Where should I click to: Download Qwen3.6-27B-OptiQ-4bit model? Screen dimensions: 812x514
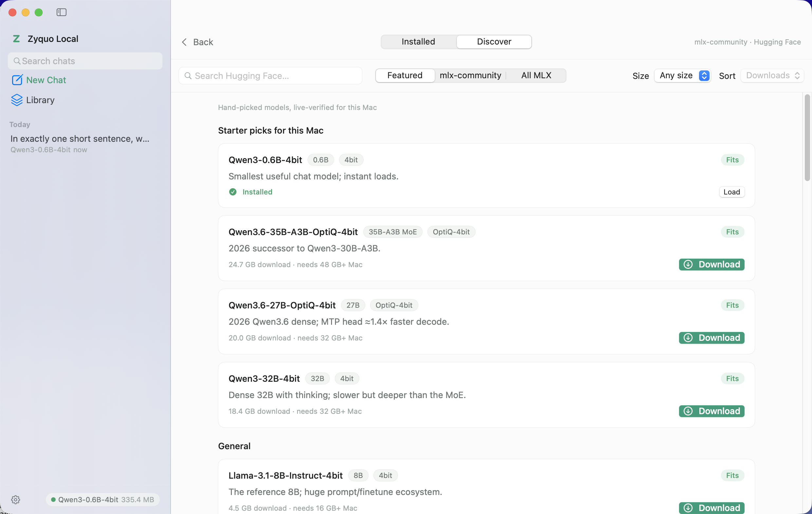pyautogui.click(x=711, y=338)
